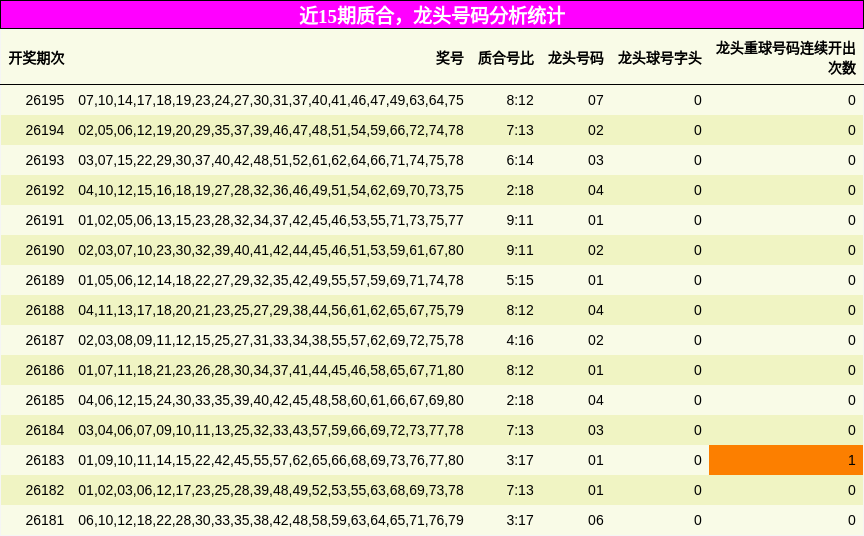
Task: Select draw period 26186
Action: point(45,370)
